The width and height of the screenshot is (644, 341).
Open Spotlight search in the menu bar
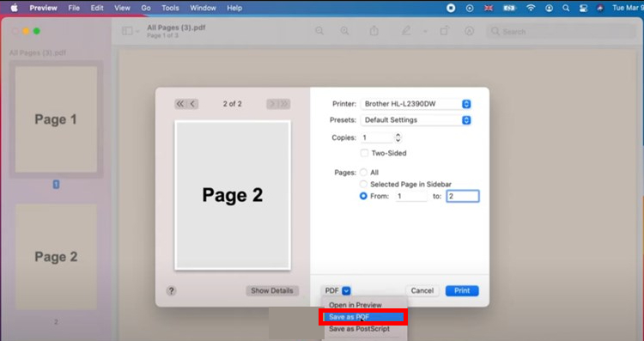(566, 8)
